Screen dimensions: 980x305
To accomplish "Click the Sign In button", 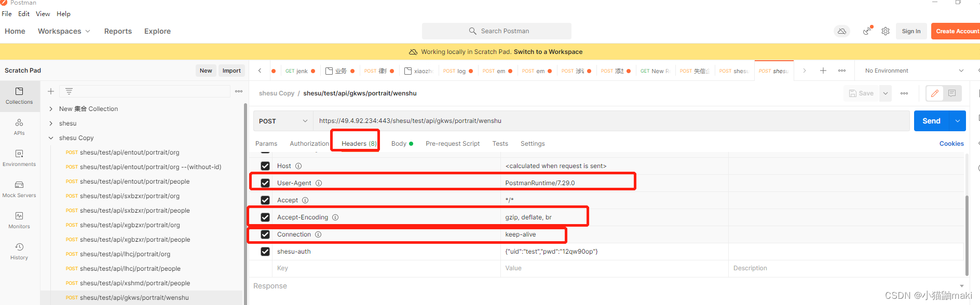I will (x=911, y=31).
